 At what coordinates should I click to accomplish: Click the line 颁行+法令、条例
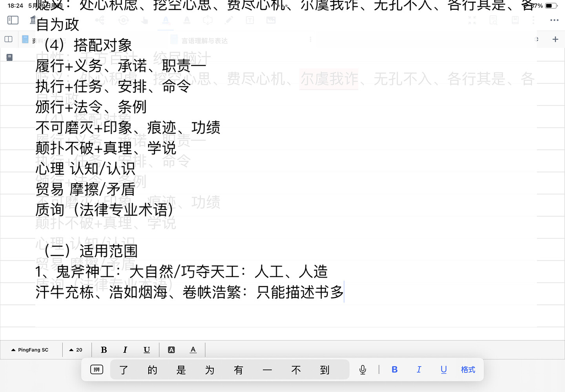(x=91, y=107)
